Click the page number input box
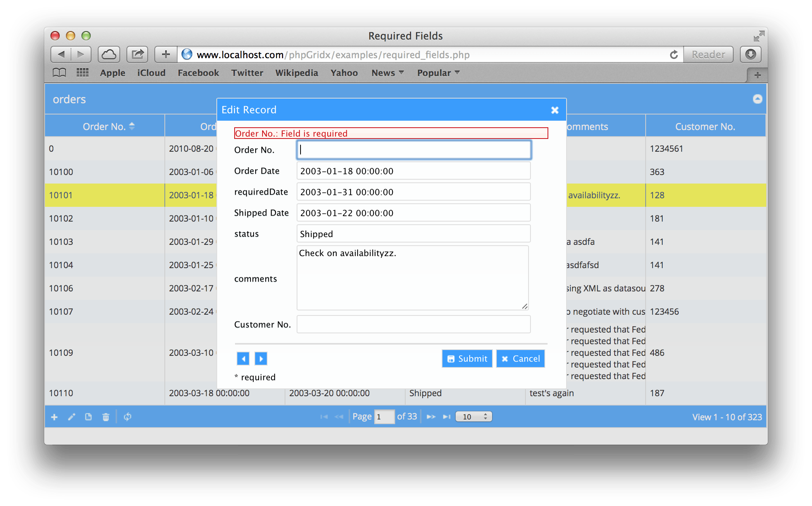Viewport: 812px width, 506px height. pos(384,417)
